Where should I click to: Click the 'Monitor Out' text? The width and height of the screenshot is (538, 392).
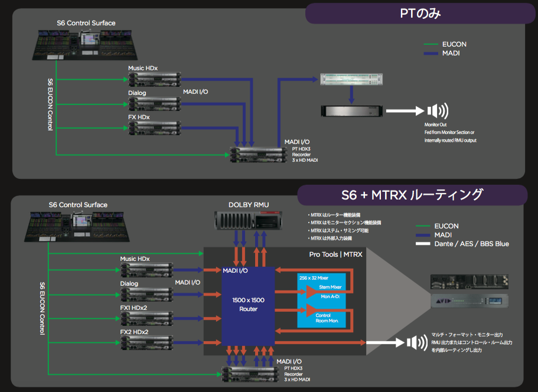coord(435,125)
